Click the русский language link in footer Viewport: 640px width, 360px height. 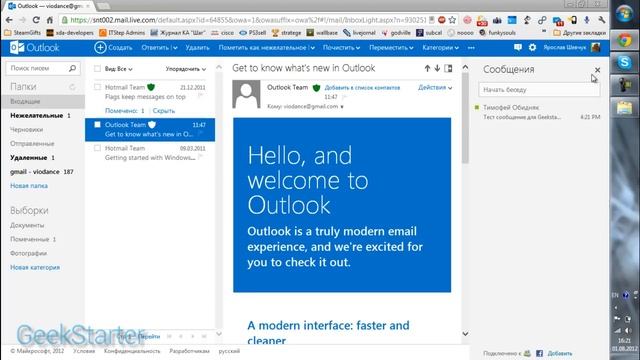click(229, 351)
